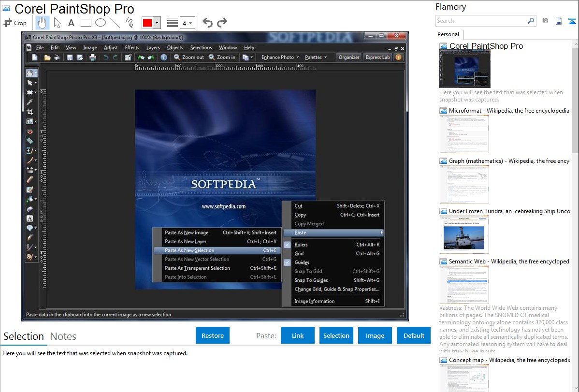
Task: Click the search magnifier icon
Action: click(531, 21)
